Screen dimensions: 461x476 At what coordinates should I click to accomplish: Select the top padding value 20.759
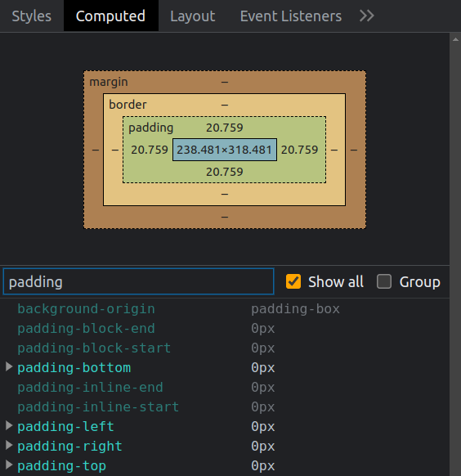(225, 128)
